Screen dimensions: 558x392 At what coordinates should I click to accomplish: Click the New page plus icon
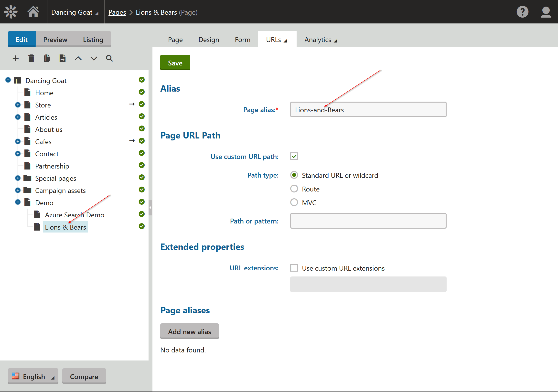pyautogui.click(x=16, y=58)
